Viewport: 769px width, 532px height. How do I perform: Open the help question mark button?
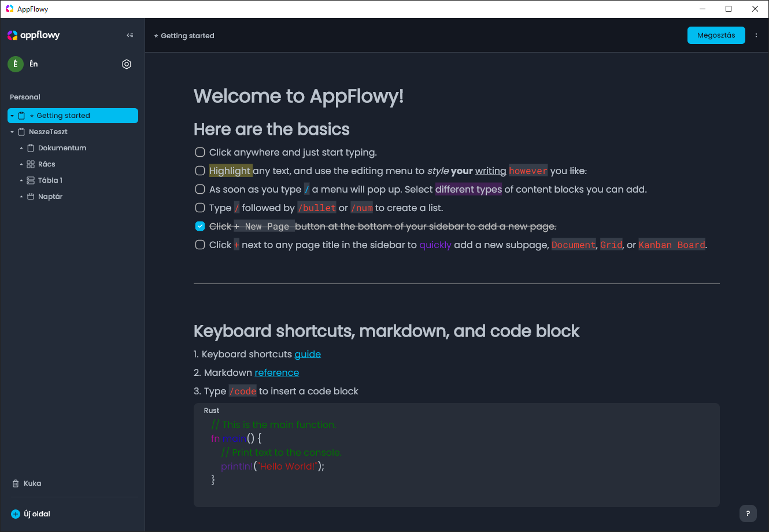pyautogui.click(x=748, y=513)
